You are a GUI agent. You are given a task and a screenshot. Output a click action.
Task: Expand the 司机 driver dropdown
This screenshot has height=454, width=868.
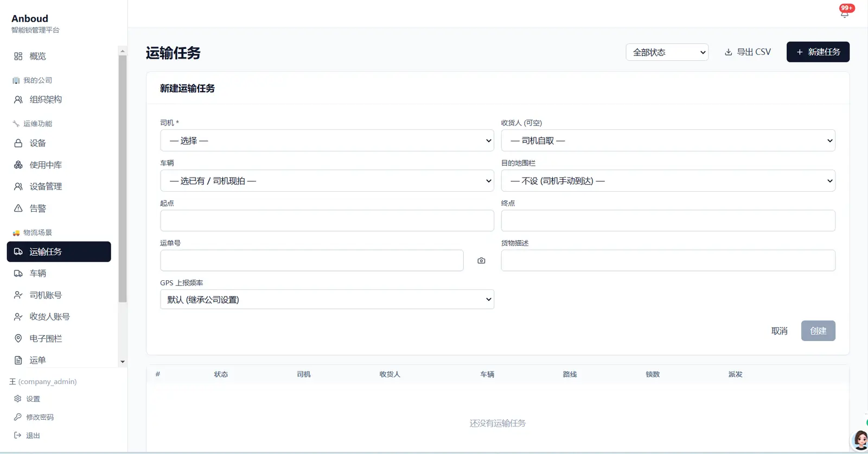pos(327,141)
